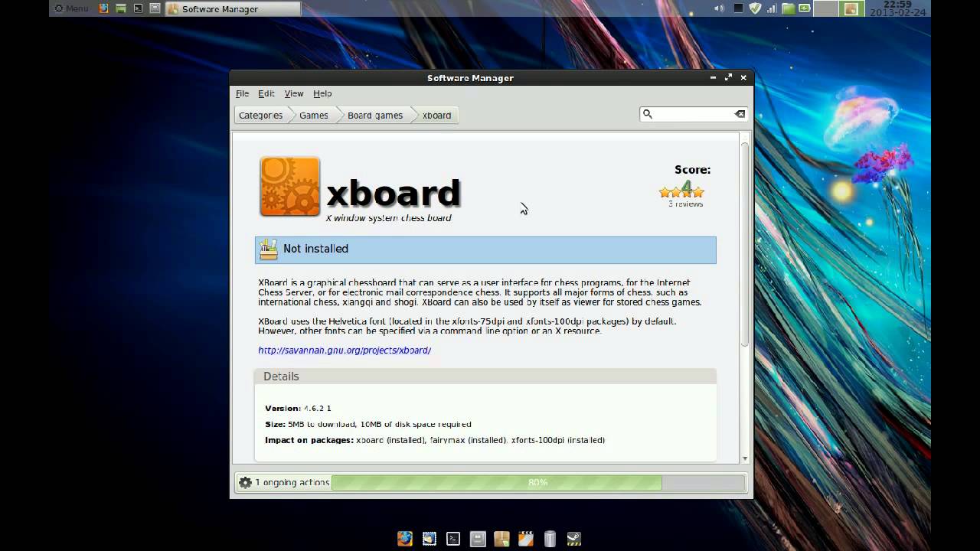
Task: Launch Steam from the bottom dock
Action: 573,539
